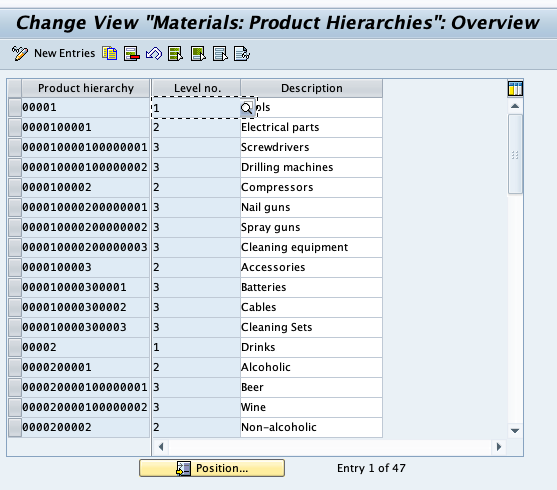This screenshot has width=557, height=490.
Task: Click hierarchy cell 0000200001
Action: 86,367
